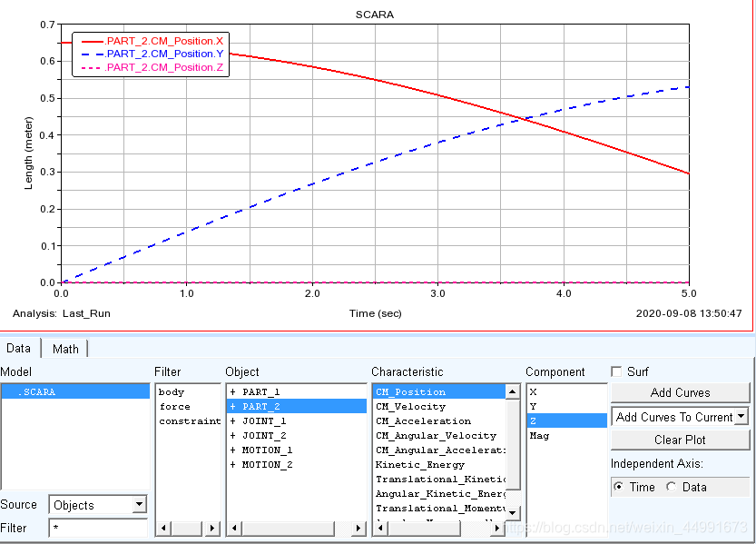Select the Mag component
This screenshot has height=544, width=756.
[x=539, y=436]
